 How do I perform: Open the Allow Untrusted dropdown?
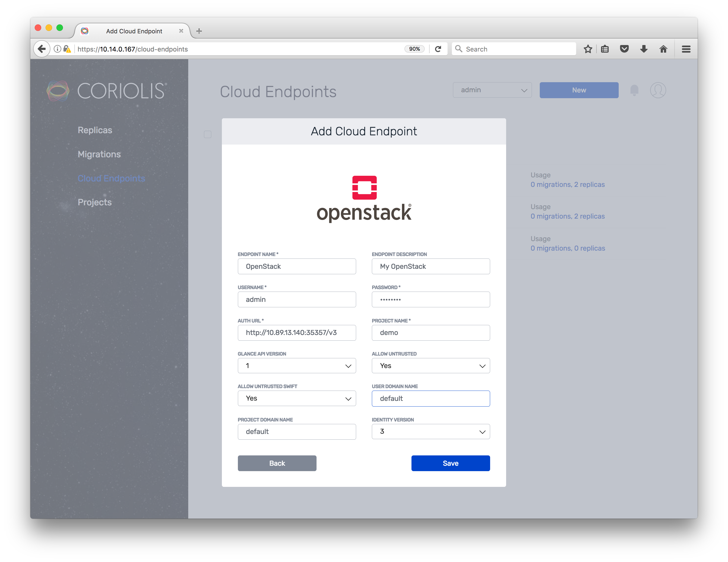431,366
